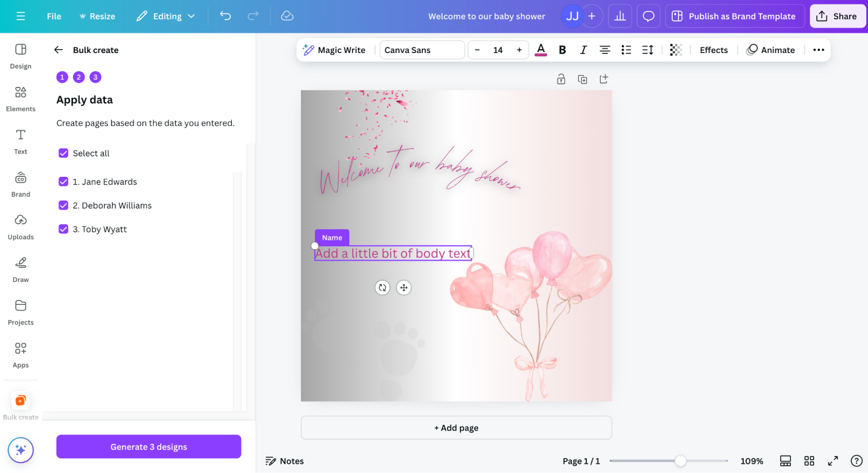Open Notes panel
868x473 pixels.
click(284, 461)
